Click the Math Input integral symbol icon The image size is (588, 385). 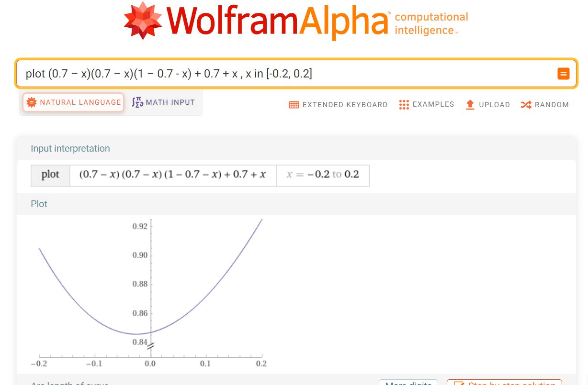click(x=137, y=102)
